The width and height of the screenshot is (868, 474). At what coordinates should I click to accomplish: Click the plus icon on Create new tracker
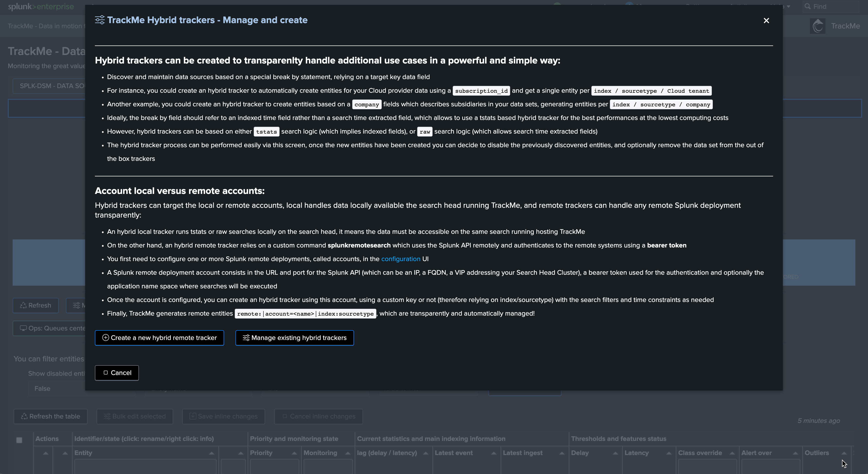click(x=106, y=337)
